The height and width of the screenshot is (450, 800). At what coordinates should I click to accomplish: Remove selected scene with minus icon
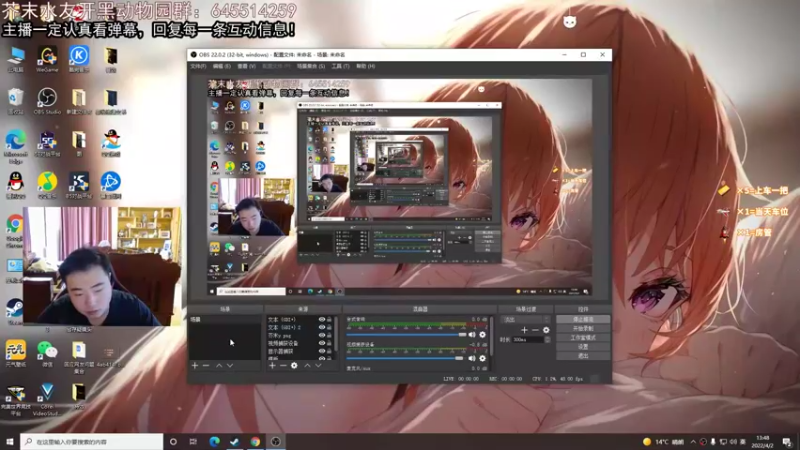[206, 365]
